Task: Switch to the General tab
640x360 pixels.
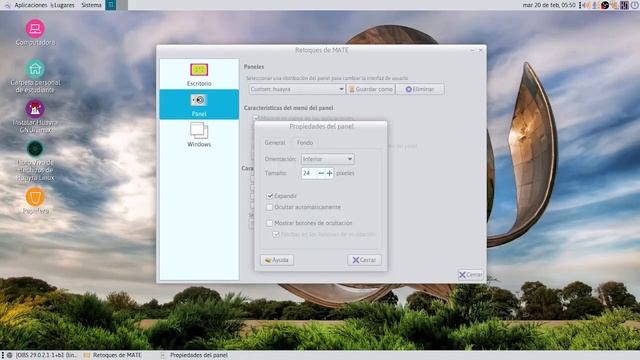Action: [275, 143]
